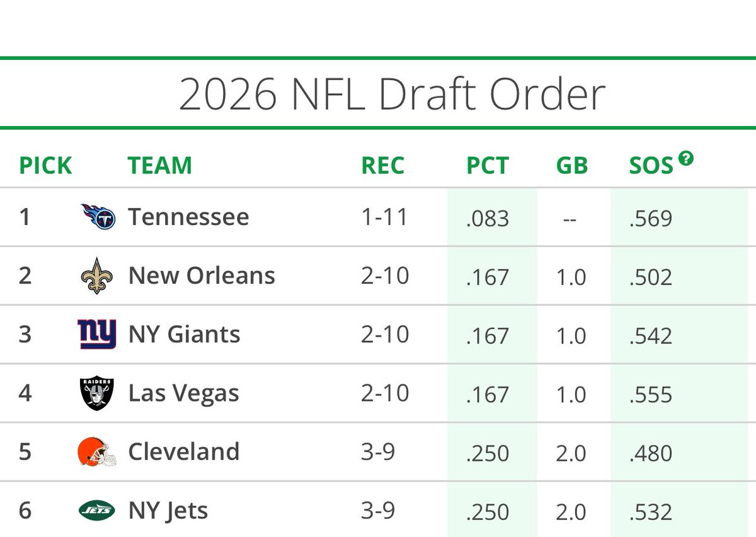Image resolution: width=756 pixels, height=537 pixels.
Task: Open the SOS help question mark icon
Action: [686, 158]
